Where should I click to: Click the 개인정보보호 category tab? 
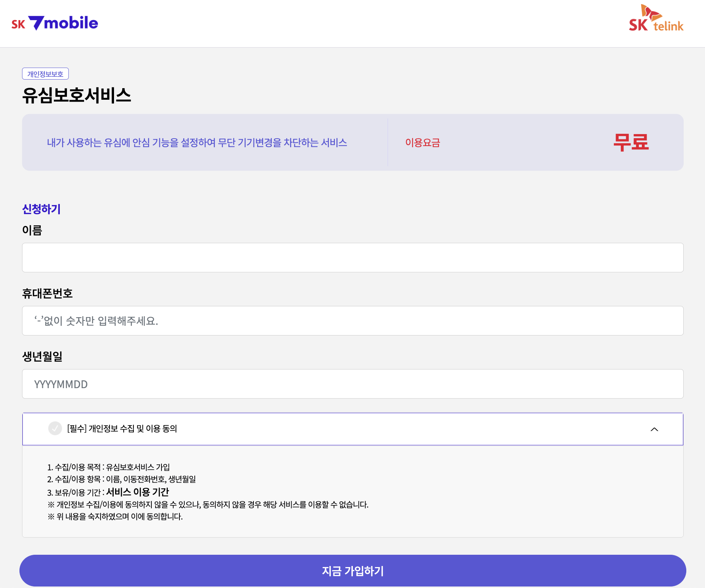click(x=46, y=74)
